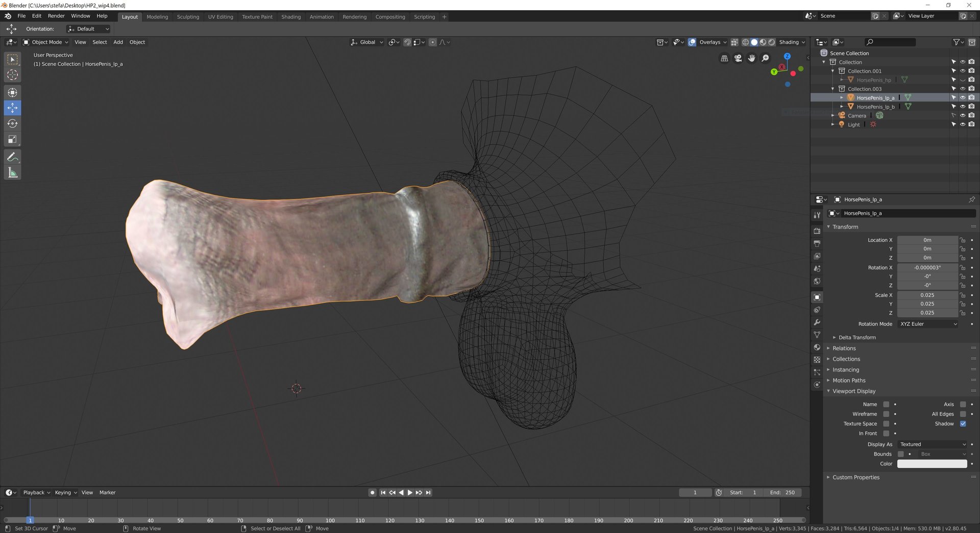
Task: Hide HorsePenis_lp_b with its eye icon
Action: [x=963, y=107]
